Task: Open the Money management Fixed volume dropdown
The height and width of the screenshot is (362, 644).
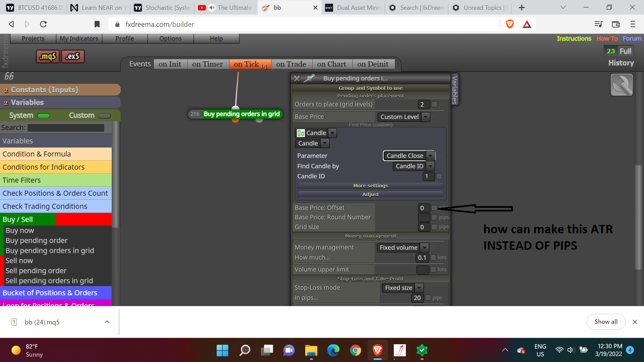Action: pyautogui.click(x=403, y=248)
